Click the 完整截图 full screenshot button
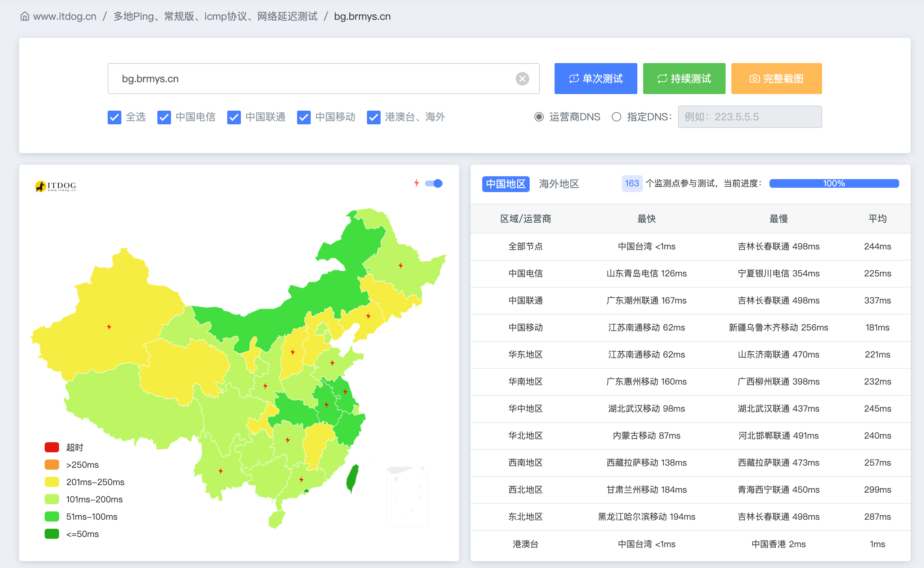Image resolution: width=924 pixels, height=568 pixels. pos(776,79)
